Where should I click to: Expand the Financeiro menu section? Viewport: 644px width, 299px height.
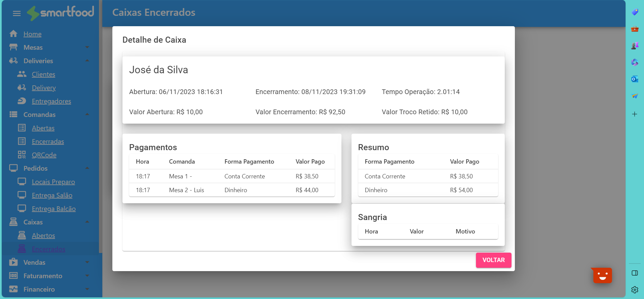pos(87,289)
